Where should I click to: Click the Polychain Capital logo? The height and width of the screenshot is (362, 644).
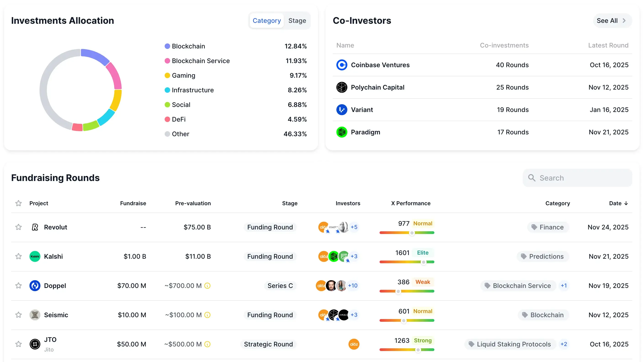(x=342, y=87)
